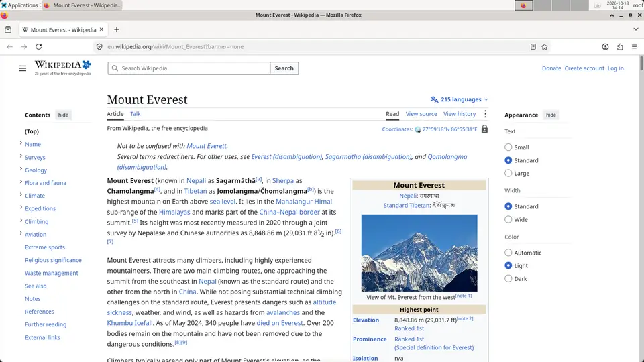Viewport: 644px width, 362px height.
Task: Jump to Religious significance section
Action: (x=53, y=260)
